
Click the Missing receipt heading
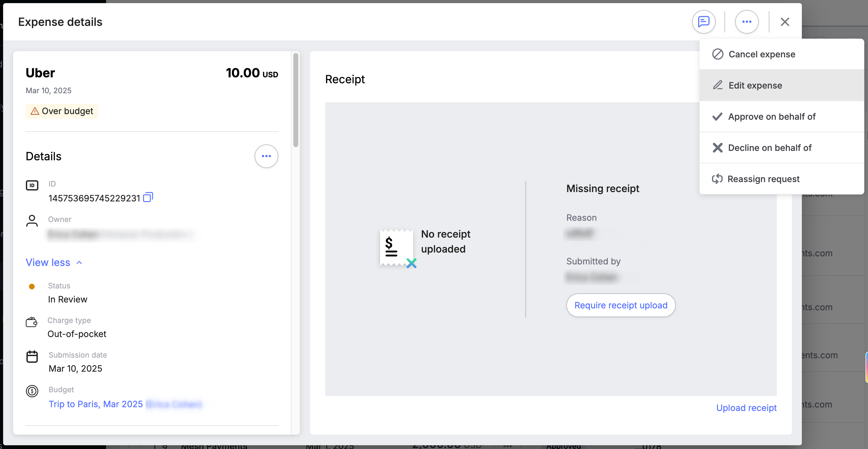[602, 189]
